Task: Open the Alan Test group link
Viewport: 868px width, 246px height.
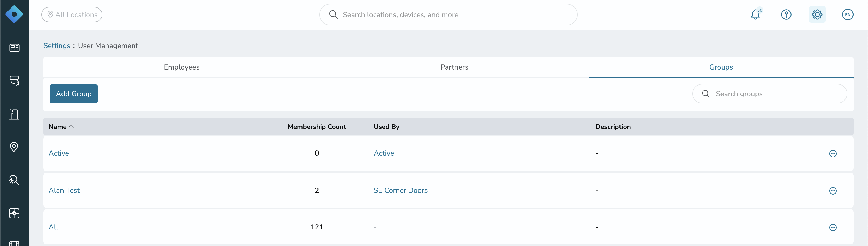Action: 64,190
